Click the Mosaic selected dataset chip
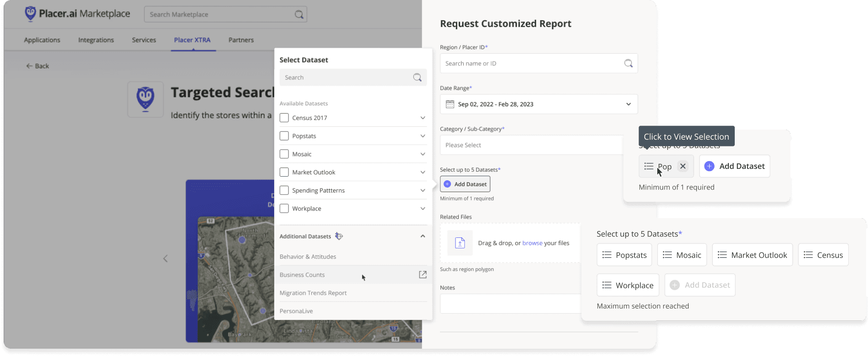This screenshot has width=868, height=356. point(682,255)
